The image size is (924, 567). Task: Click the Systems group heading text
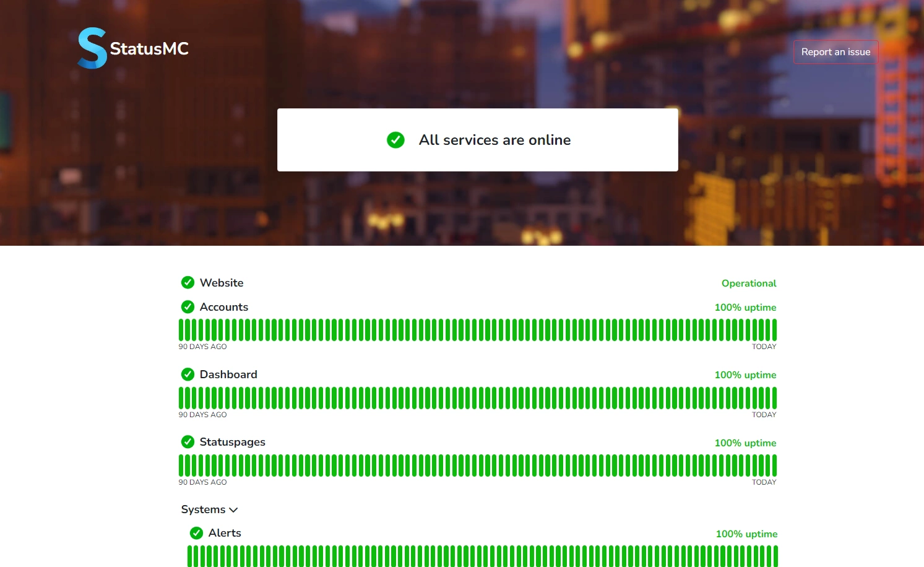(203, 509)
